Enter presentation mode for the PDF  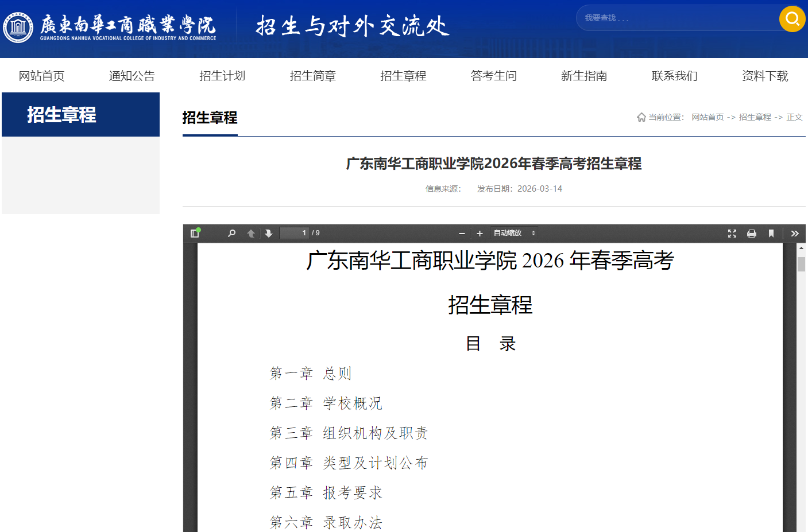(732, 234)
